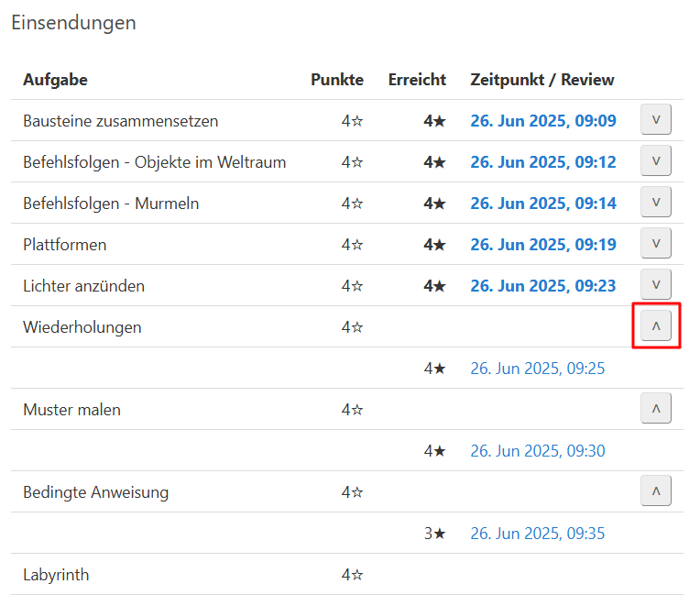Screen dimensions: 700x606
Task: Collapse the Wiederholungen submissions row
Action: click(x=655, y=326)
